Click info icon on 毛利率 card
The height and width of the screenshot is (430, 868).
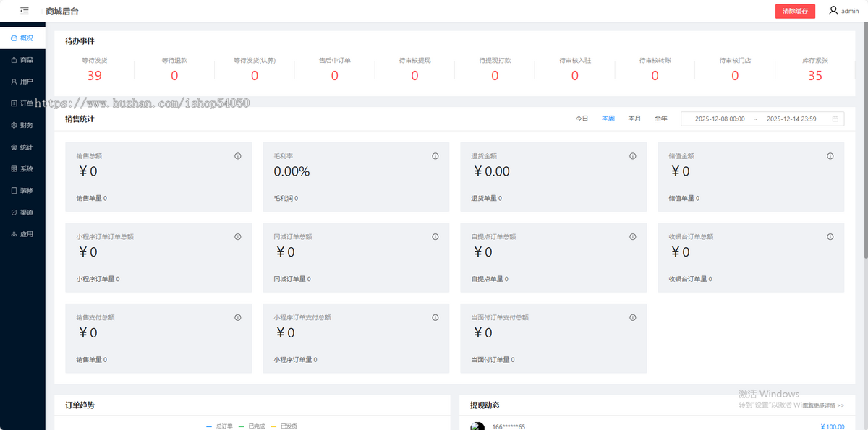[435, 156]
